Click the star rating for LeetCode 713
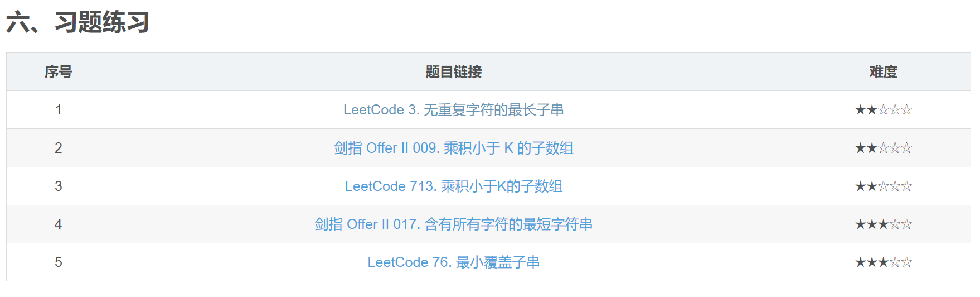This screenshot has width=980, height=297. click(883, 186)
